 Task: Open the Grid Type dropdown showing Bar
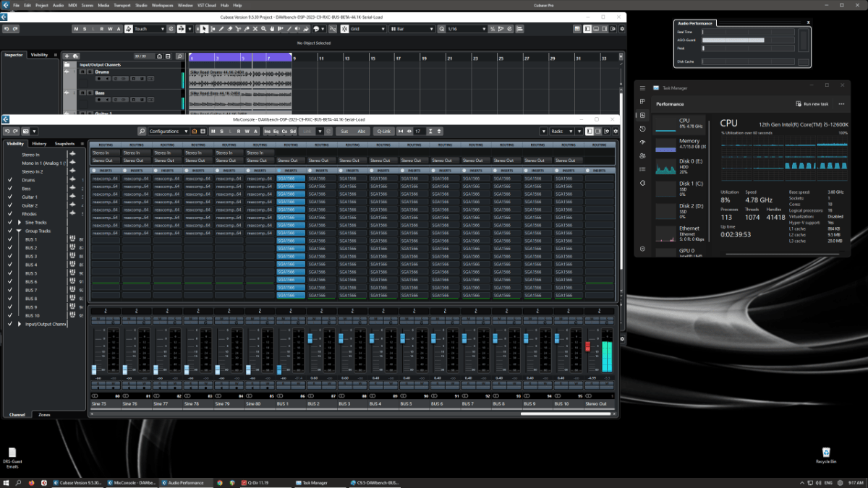pos(412,29)
